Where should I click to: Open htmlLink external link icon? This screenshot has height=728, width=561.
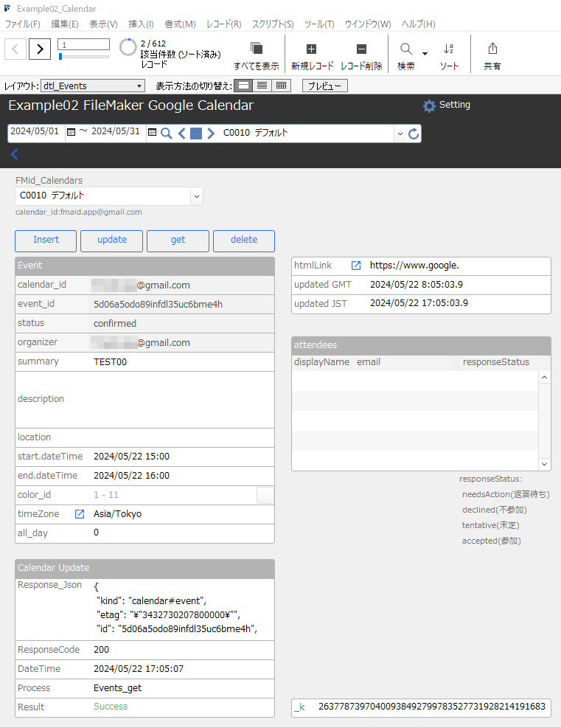point(356,265)
